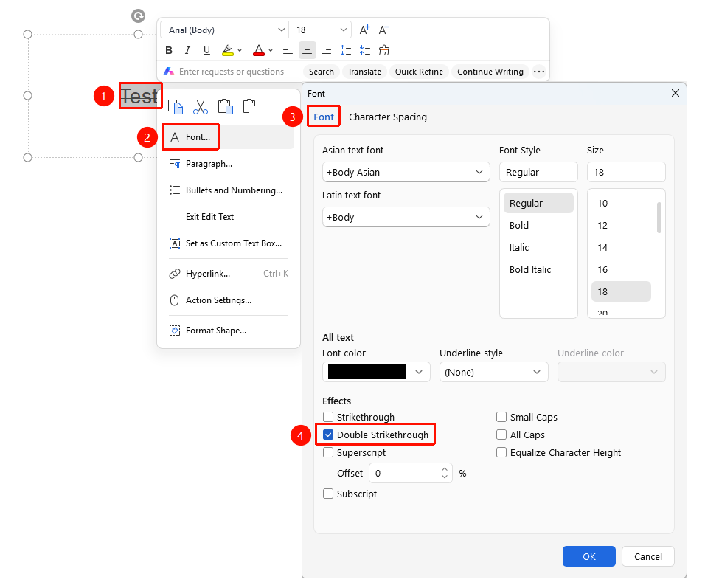705x588 pixels.
Task: Cut selection with the scissors icon
Action: pyautogui.click(x=201, y=107)
